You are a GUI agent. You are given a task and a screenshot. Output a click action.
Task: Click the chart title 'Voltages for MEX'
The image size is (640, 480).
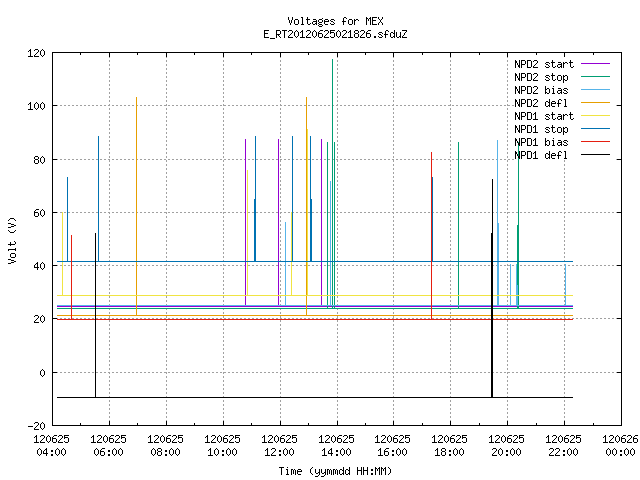[x=335, y=21]
